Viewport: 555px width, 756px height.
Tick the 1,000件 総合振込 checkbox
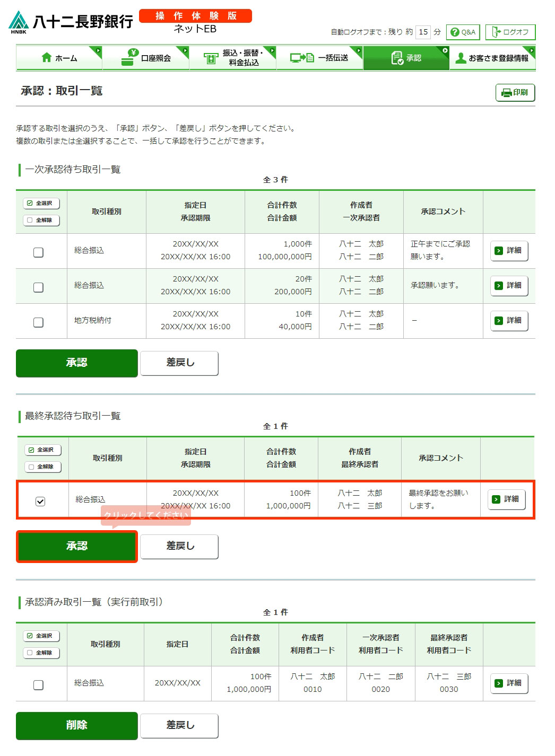[38, 252]
